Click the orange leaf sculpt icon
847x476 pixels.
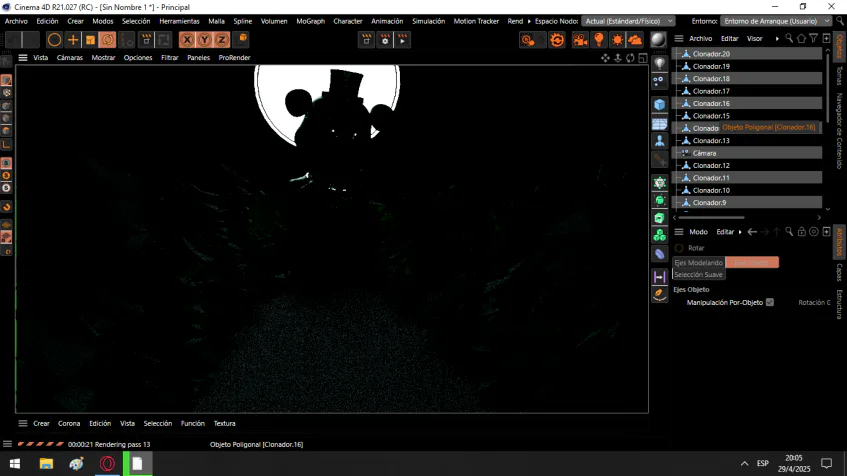coord(660,294)
